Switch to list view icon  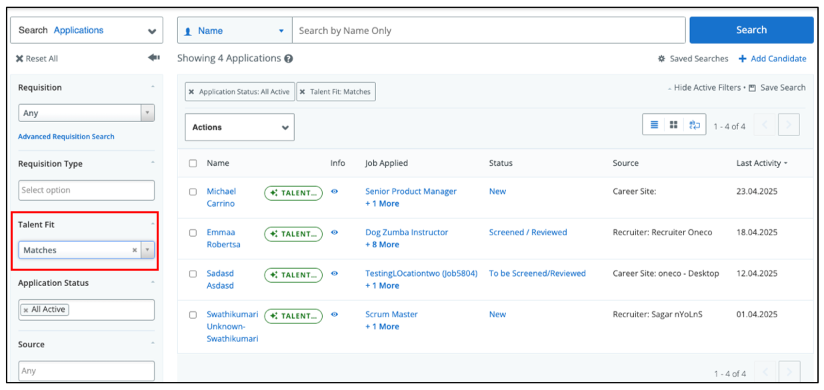click(x=654, y=125)
